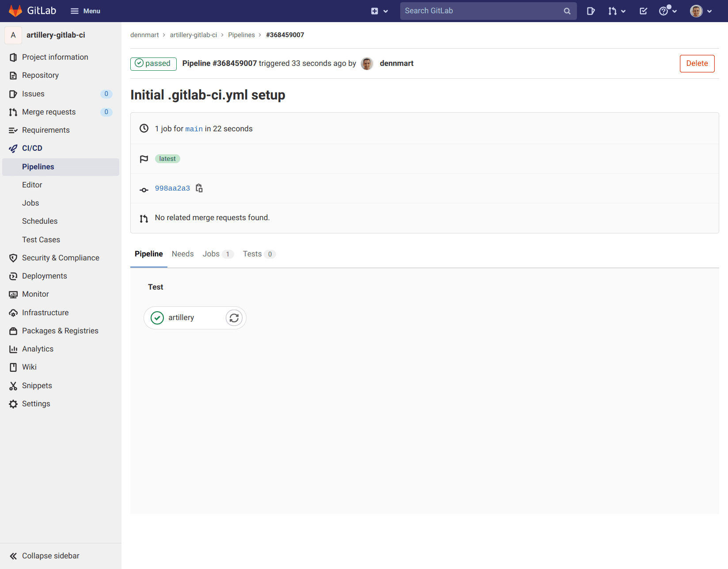Click dennmart's avatar next to the pipeline trigger

point(367,63)
